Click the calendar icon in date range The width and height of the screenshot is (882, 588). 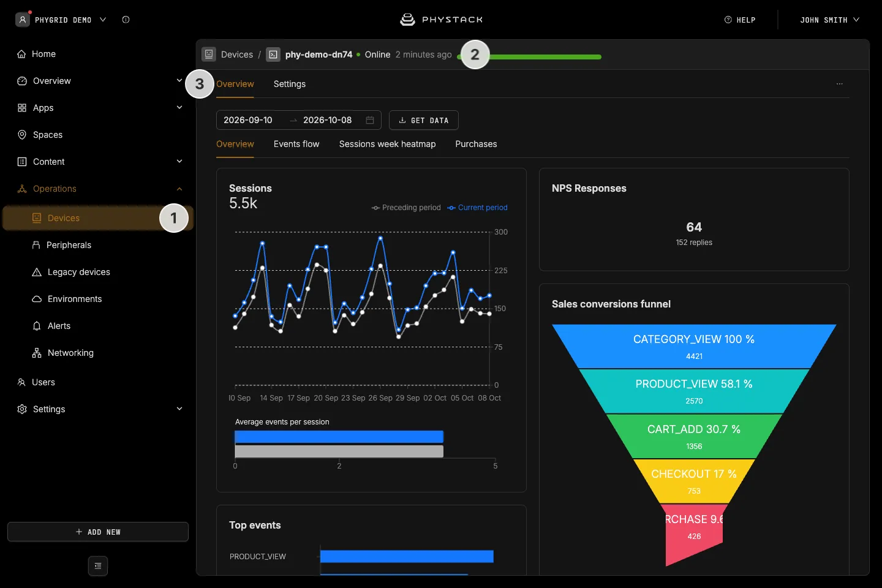pos(370,120)
